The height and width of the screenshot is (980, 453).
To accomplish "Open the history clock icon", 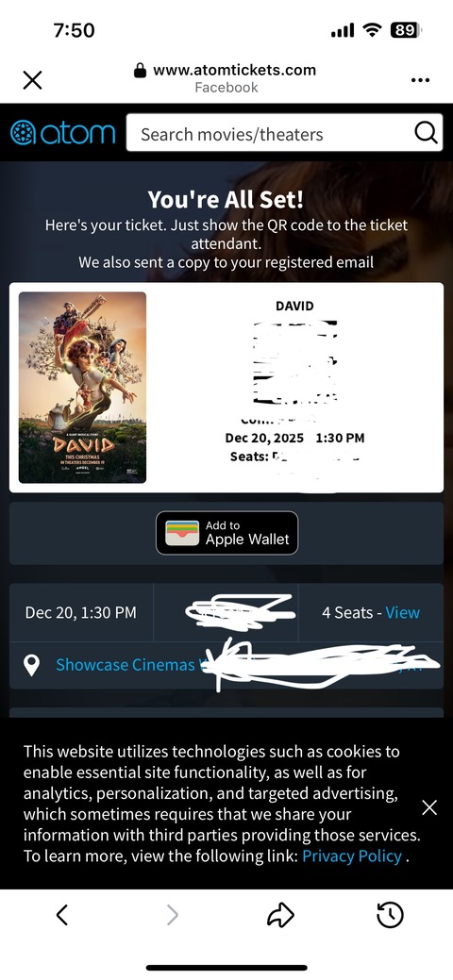I will coord(390,915).
